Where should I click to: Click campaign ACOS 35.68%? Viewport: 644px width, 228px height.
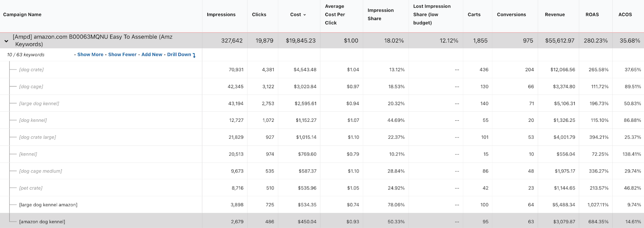630,41
